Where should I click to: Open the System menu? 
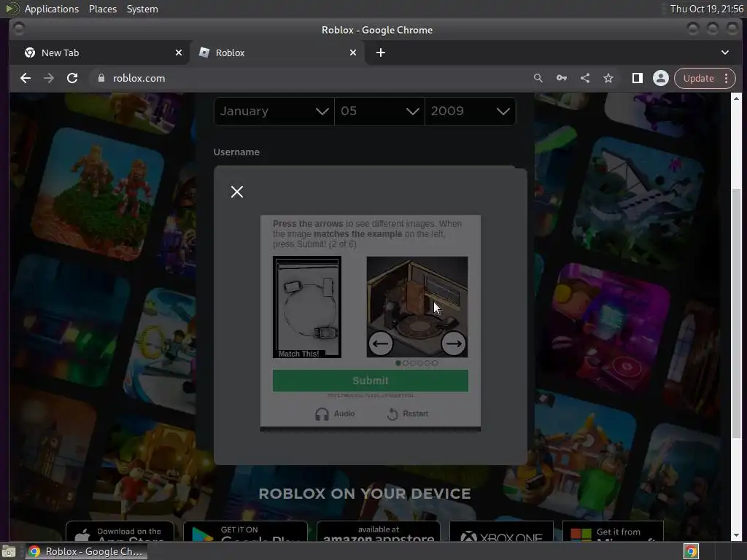pyautogui.click(x=142, y=9)
